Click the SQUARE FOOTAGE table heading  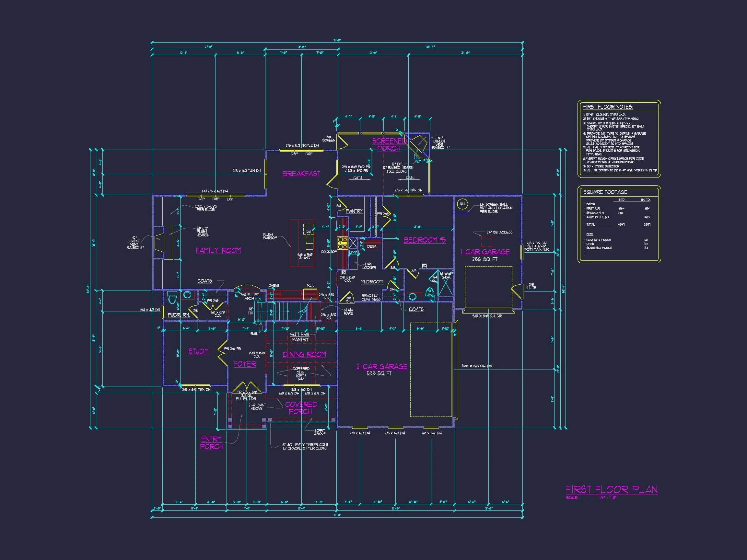[605, 192]
